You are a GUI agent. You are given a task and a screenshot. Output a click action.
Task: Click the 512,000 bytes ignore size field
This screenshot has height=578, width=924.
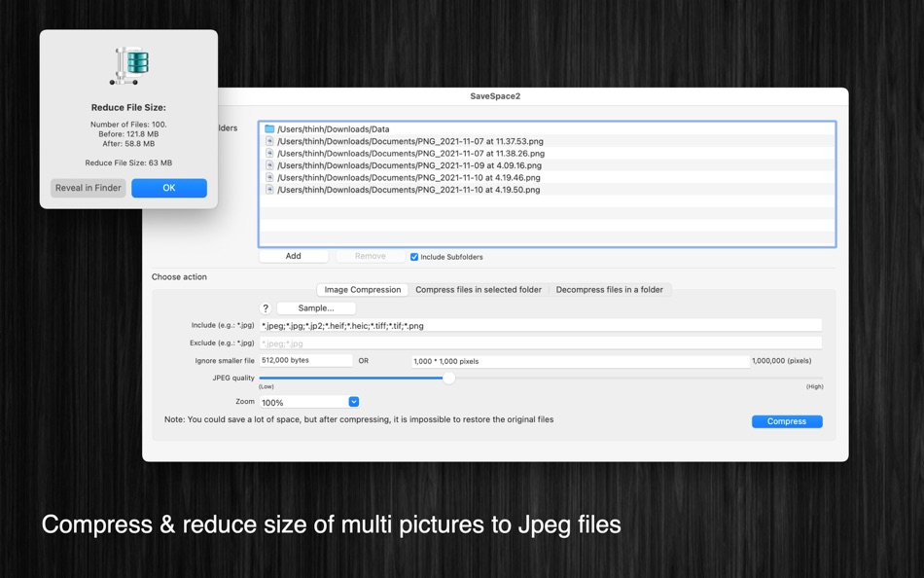305,360
